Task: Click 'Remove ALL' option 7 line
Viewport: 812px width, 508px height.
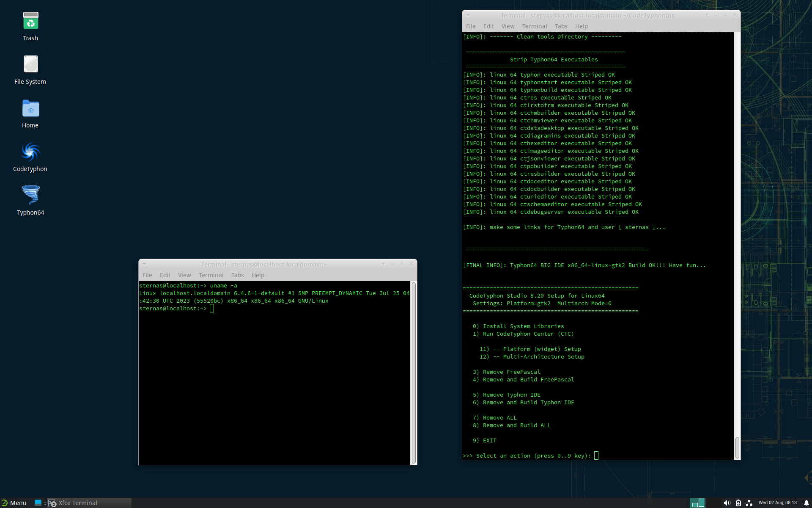Action: pyautogui.click(x=494, y=417)
